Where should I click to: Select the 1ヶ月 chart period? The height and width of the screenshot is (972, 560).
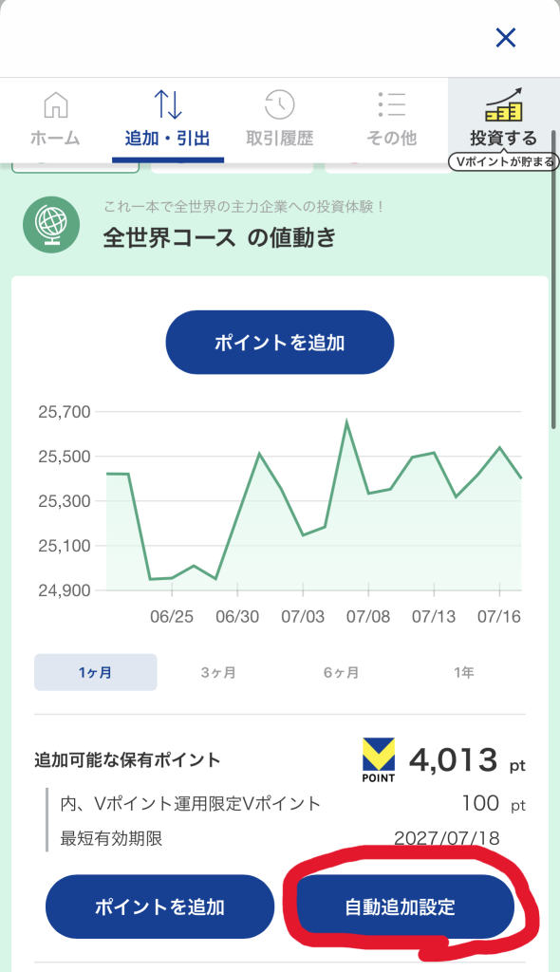[x=96, y=672]
